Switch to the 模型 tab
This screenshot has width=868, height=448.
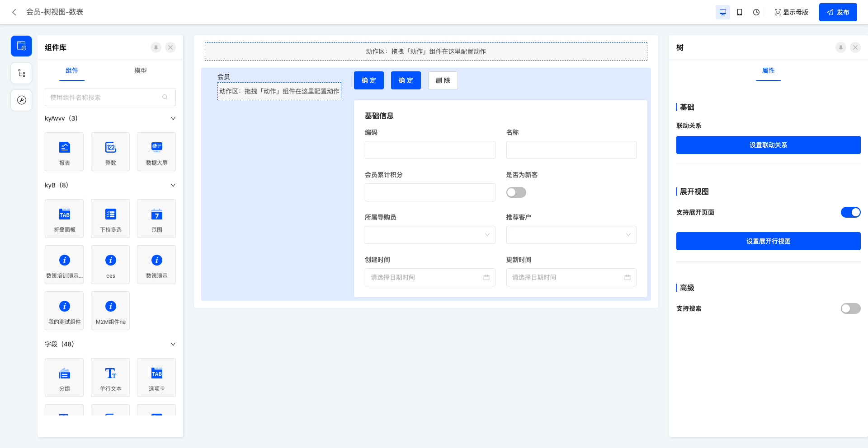click(x=141, y=71)
